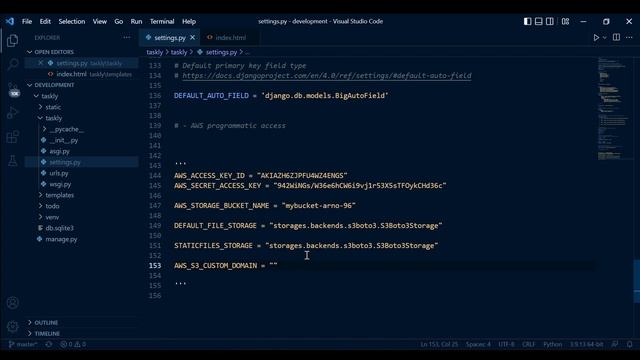
Task: Select index.html in Open Editors list
Action: (82, 74)
